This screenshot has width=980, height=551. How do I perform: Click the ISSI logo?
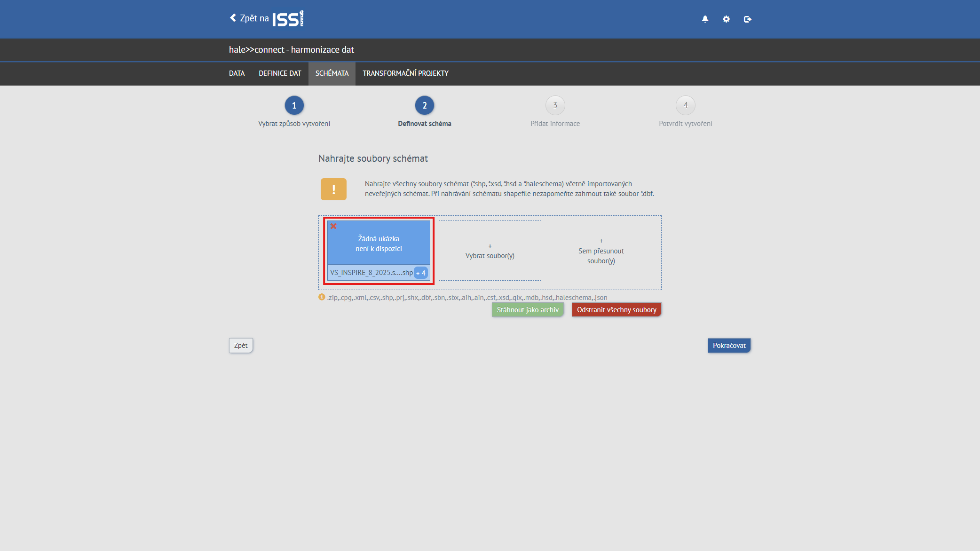pos(288,19)
